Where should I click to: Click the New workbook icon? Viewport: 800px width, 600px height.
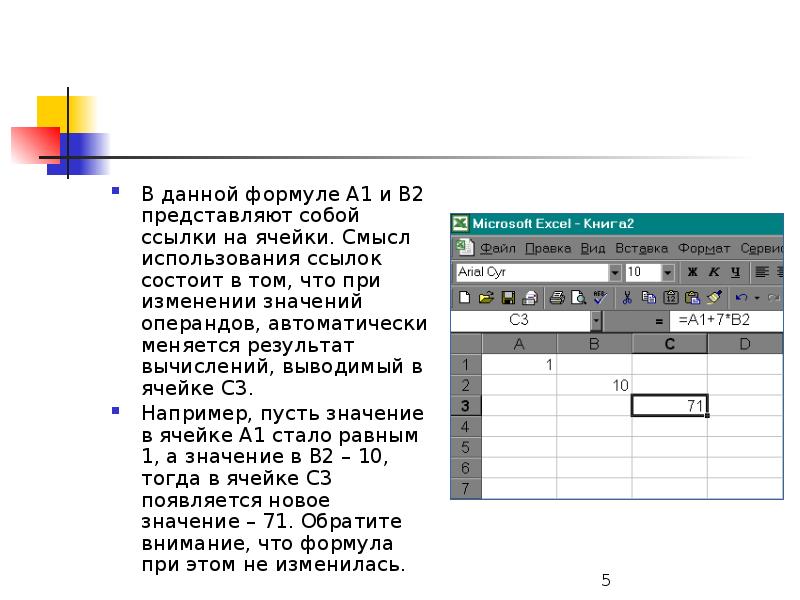[464, 297]
